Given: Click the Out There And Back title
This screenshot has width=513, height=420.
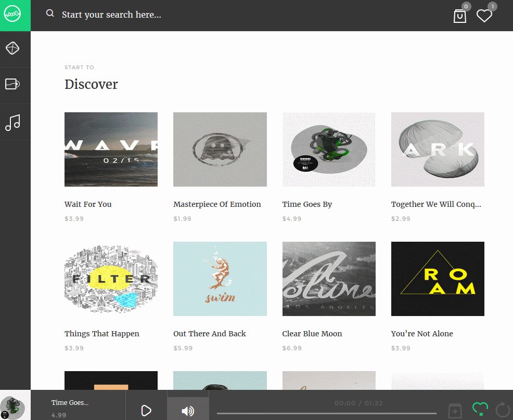Looking at the screenshot, I should 210,334.
